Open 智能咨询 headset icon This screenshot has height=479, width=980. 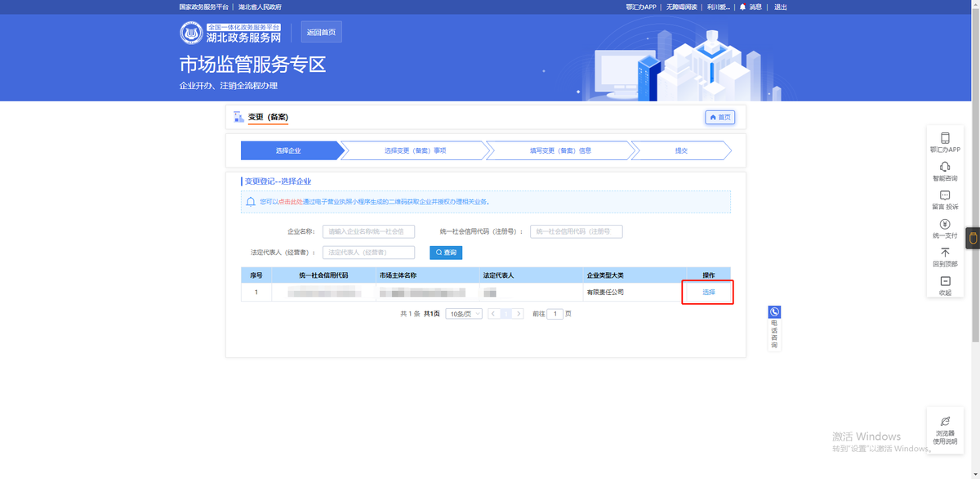click(945, 168)
